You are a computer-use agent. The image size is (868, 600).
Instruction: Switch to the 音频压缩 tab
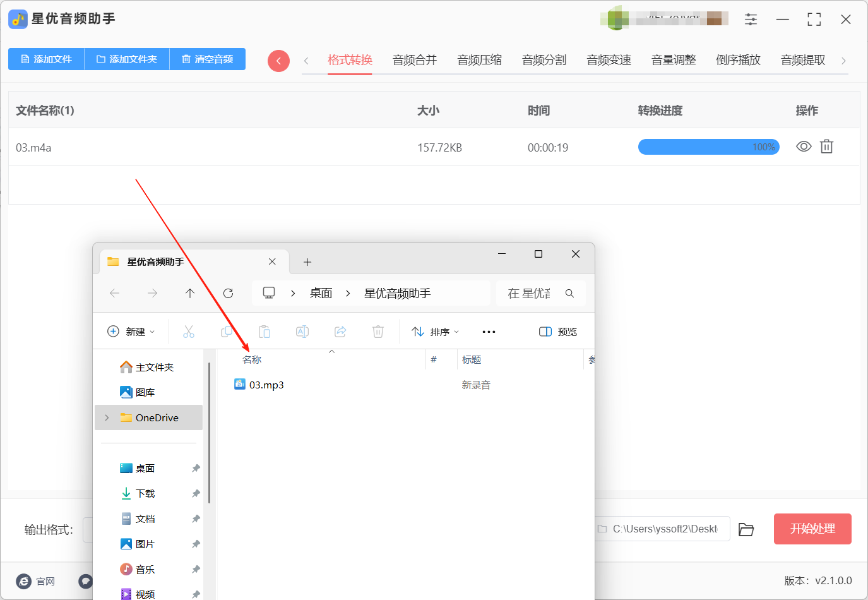(x=480, y=60)
